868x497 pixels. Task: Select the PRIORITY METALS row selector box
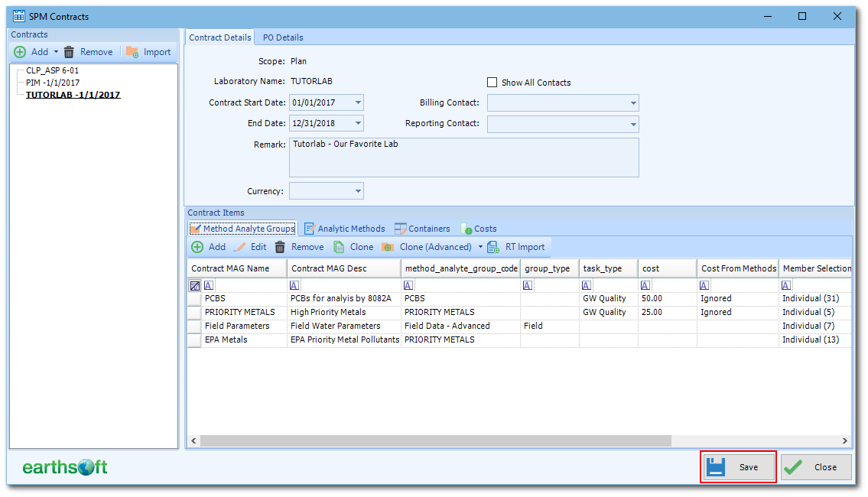[x=194, y=313]
